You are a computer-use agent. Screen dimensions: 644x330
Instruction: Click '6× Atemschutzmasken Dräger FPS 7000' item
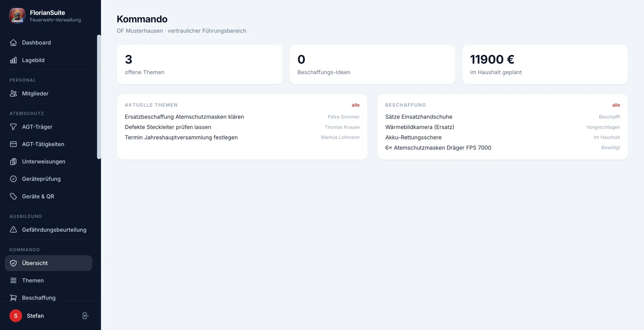pyautogui.click(x=438, y=148)
